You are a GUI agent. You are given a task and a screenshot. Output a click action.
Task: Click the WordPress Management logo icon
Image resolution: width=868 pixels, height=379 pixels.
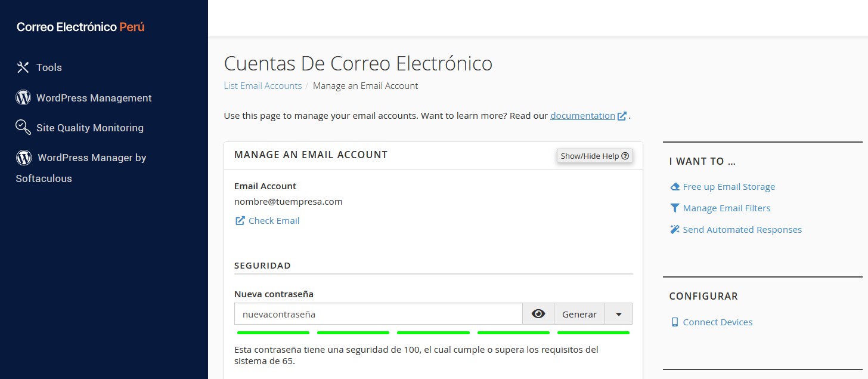click(x=23, y=98)
